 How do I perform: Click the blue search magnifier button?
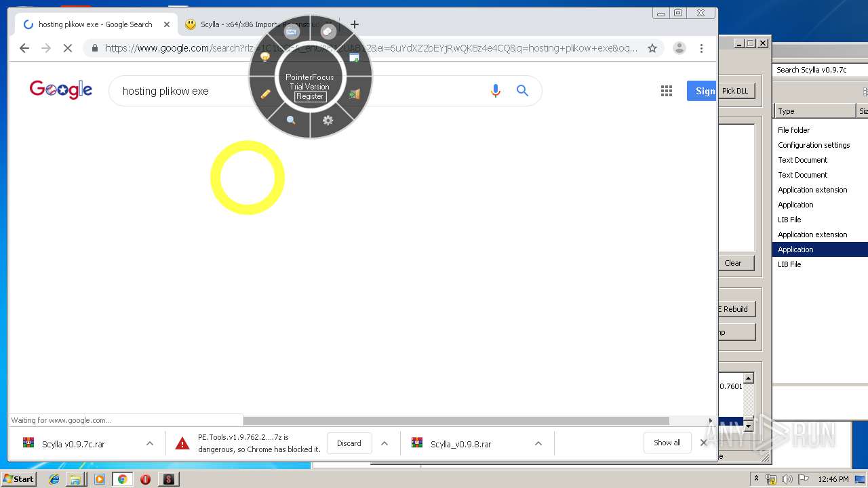point(522,91)
